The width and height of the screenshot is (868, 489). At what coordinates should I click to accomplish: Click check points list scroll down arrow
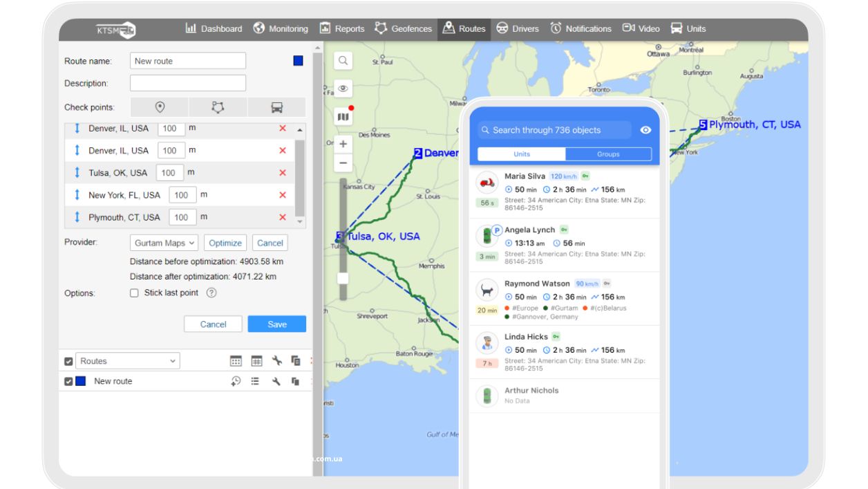click(300, 221)
